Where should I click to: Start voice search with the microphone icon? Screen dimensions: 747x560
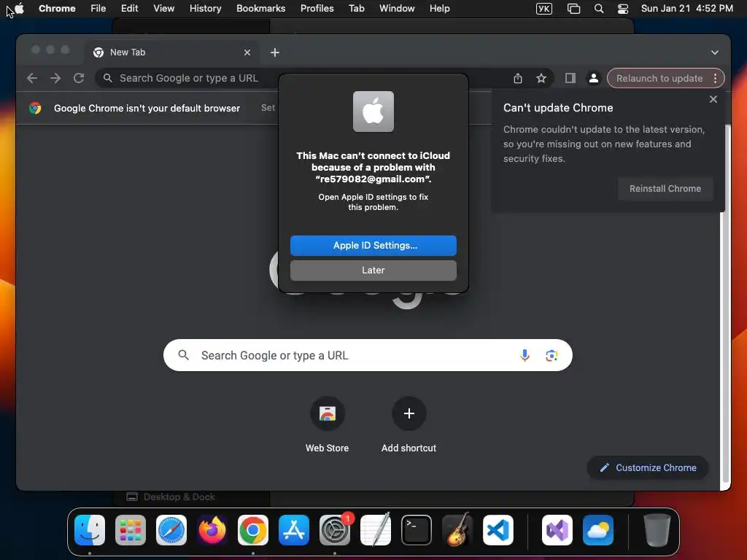(x=525, y=355)
